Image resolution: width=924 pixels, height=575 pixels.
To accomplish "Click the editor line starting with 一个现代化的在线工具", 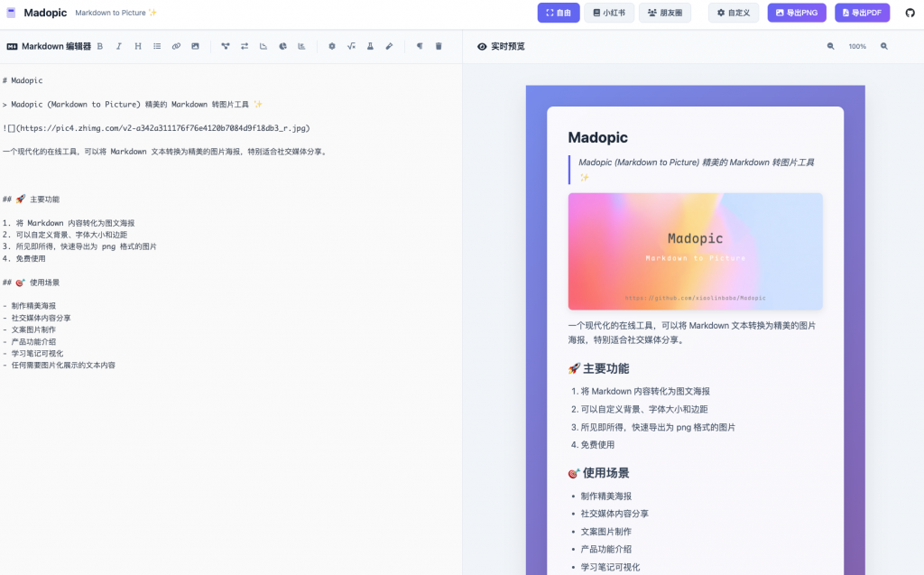I will [165, 152].
